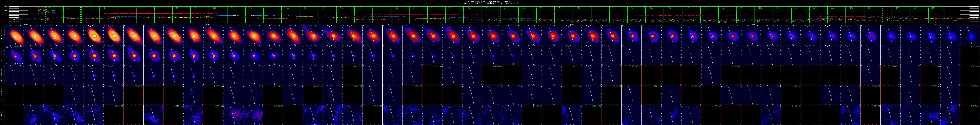Select time interval 26 on the lightcurve
Screen dimensions: 980x125
tap(509, 14)
